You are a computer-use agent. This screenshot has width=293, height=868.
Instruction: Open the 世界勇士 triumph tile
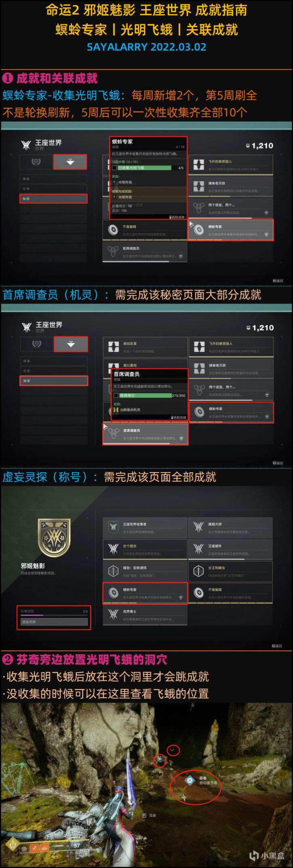145,615
